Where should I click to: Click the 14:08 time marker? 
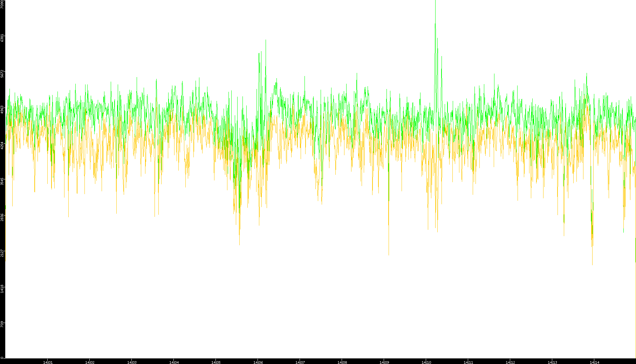tap(342, 362)
